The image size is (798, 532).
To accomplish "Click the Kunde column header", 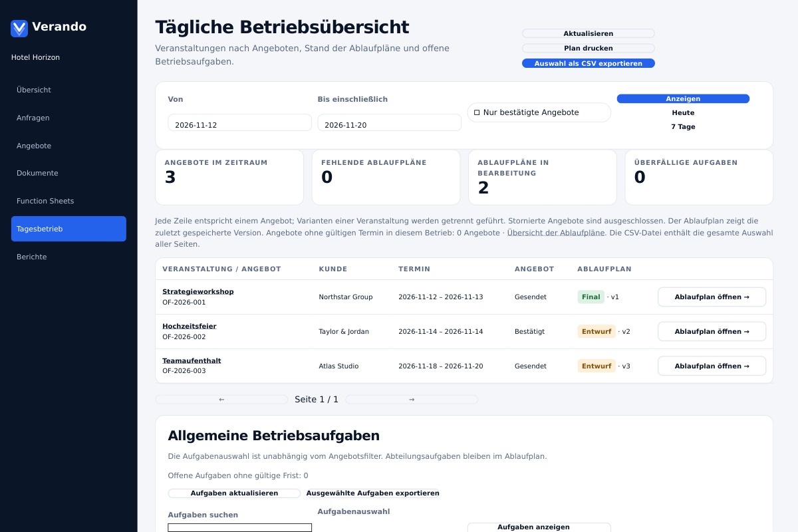I will point(333,269).
